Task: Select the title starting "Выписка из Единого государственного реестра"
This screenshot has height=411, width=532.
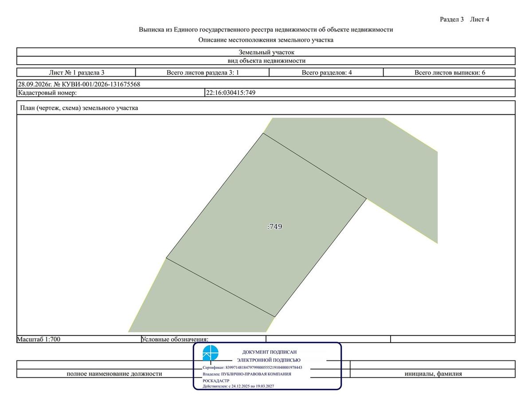Action: 266,30
